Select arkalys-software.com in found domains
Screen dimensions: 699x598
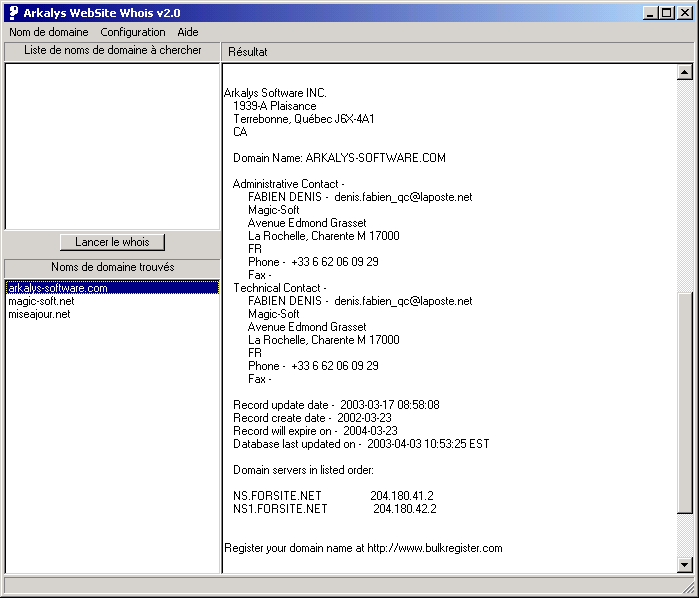tap(112, 288)
